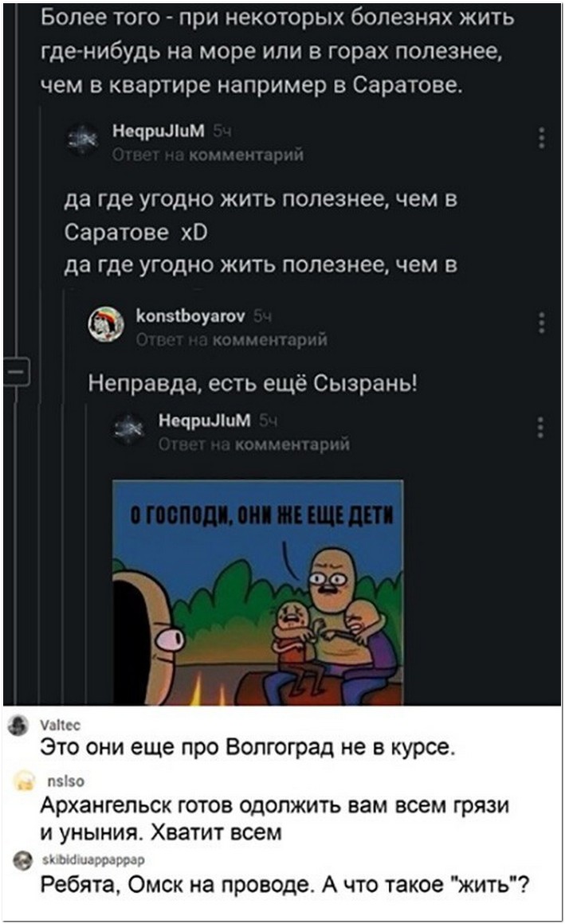Image resolution: width=565 pixels, height=924 pixels.
Task: Click skibidiuappappap username
Action: point(93,859)
